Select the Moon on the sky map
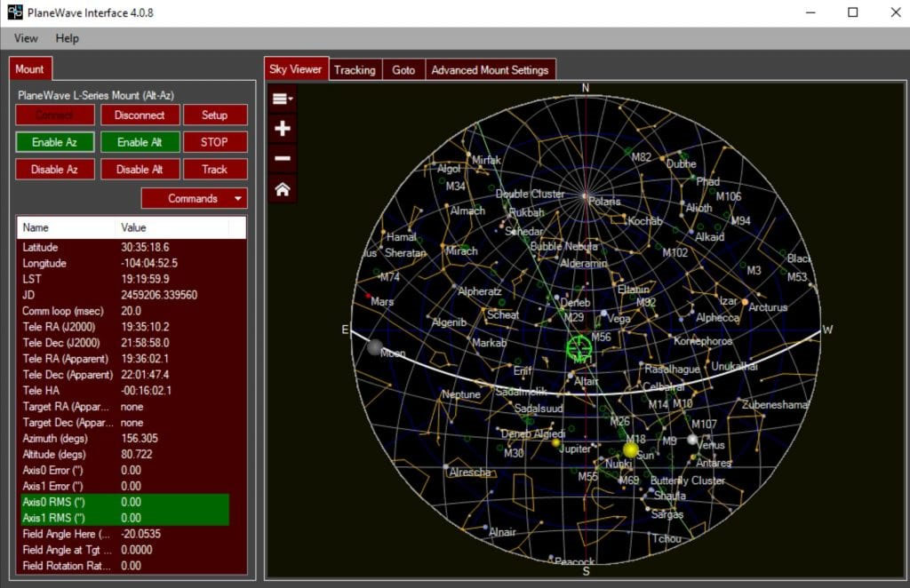Image resolution: width=910 pixels, height=588 pixels. (x=375, y=346)
